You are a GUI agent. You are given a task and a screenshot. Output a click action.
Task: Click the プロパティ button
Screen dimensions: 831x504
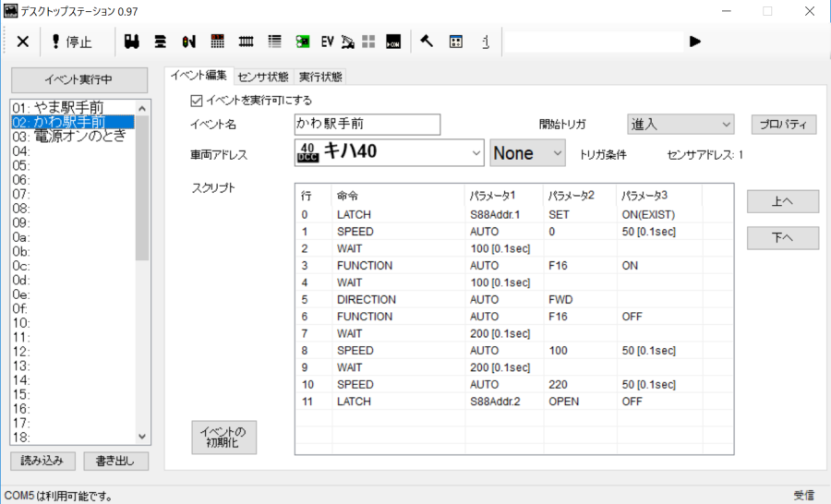click(x=783, y=124)
